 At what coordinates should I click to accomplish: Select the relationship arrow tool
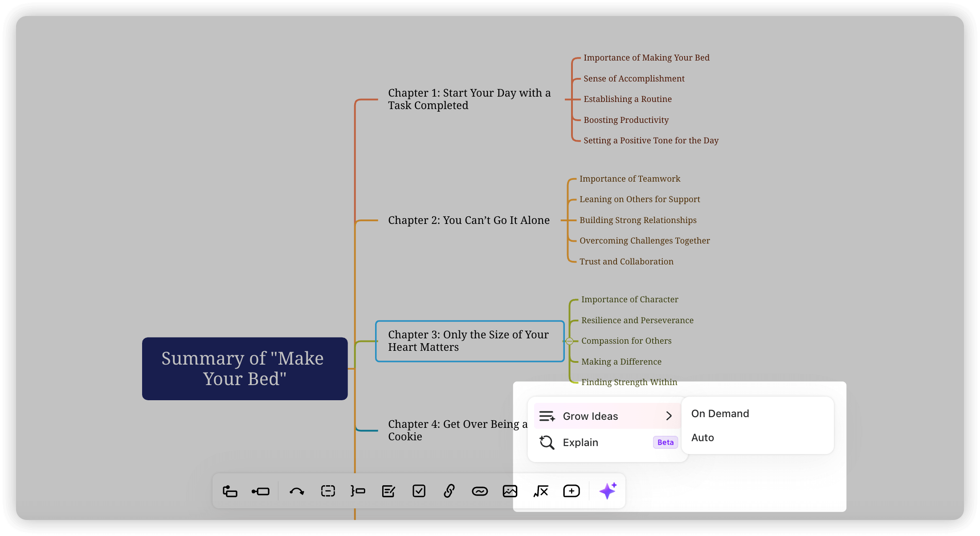pos(297,491)
